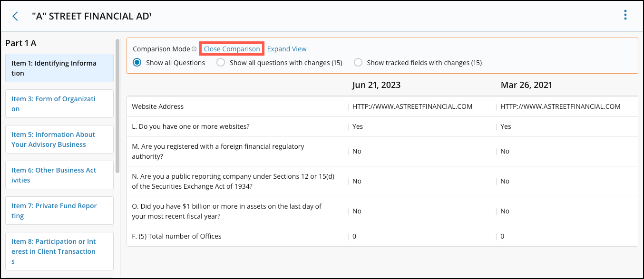Viewport: 644px width, 279px height.
Task: Click the Jun 21, 2023 website URL value
Action: coord(412,106)
